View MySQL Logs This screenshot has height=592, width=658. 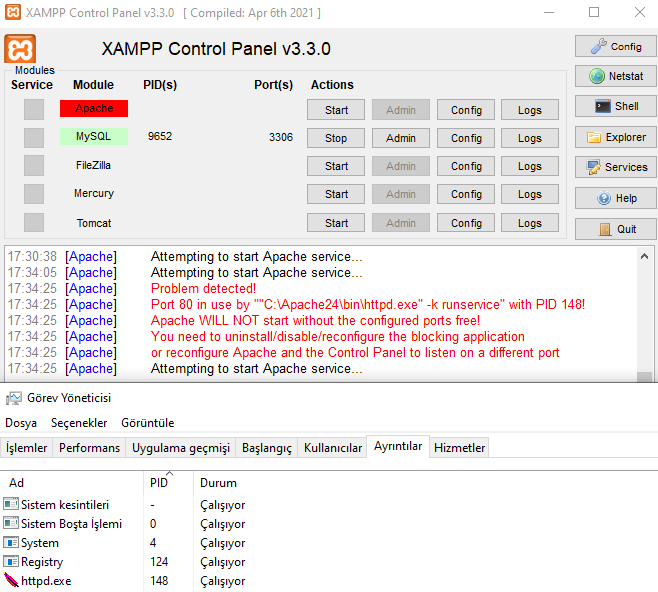(530, 138)
